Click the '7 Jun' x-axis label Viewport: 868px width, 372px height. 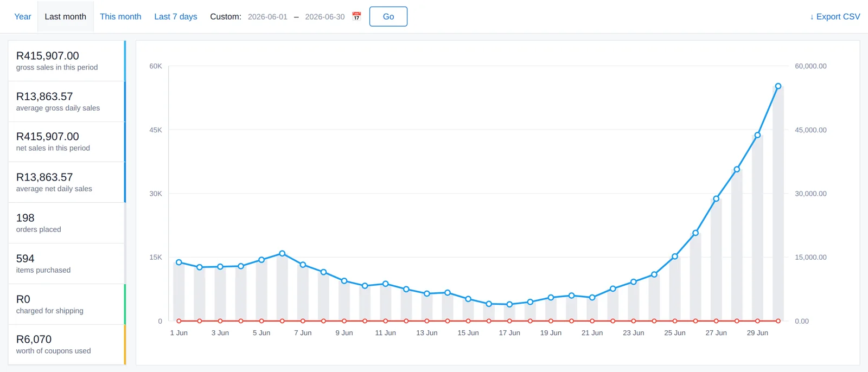point(303,333)
